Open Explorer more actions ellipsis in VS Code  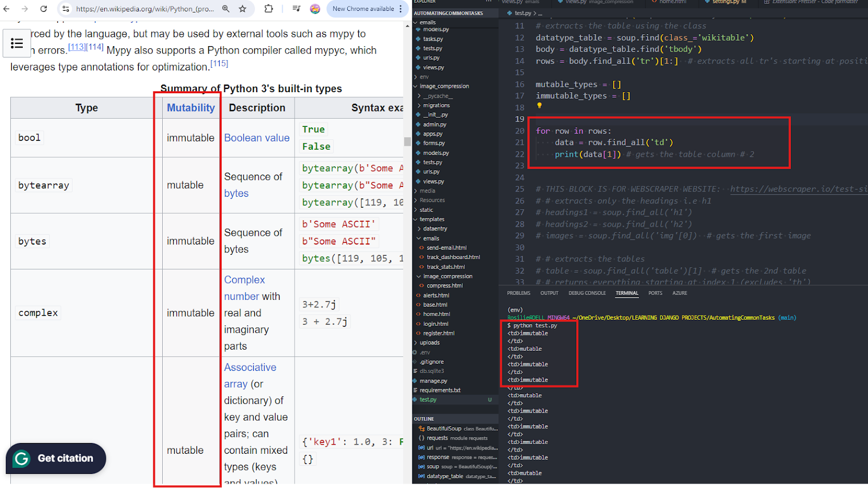tap(488, 2)
